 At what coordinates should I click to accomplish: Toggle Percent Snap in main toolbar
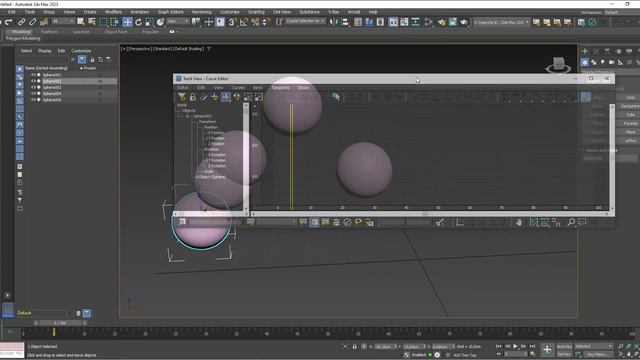(x=255, y=22)
